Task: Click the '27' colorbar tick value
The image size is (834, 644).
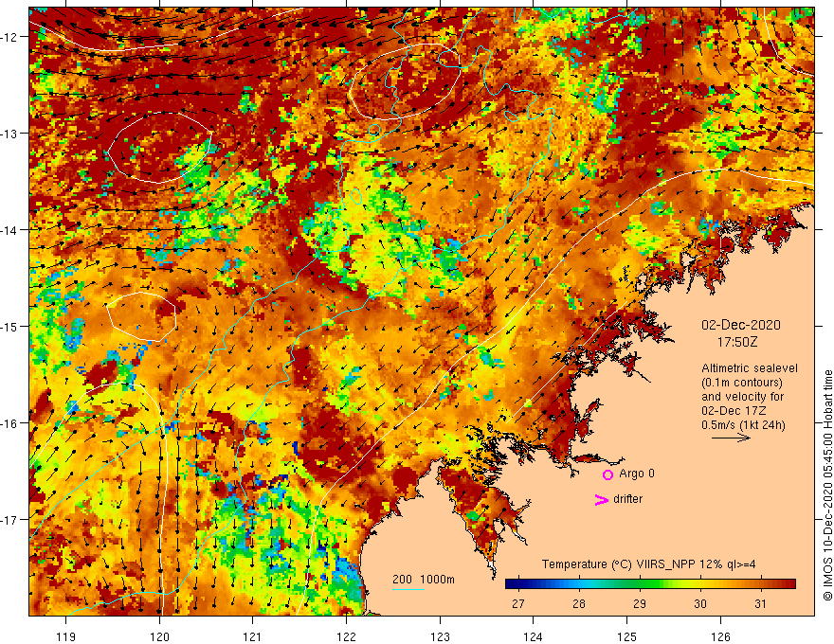Action: click(518, 603)
